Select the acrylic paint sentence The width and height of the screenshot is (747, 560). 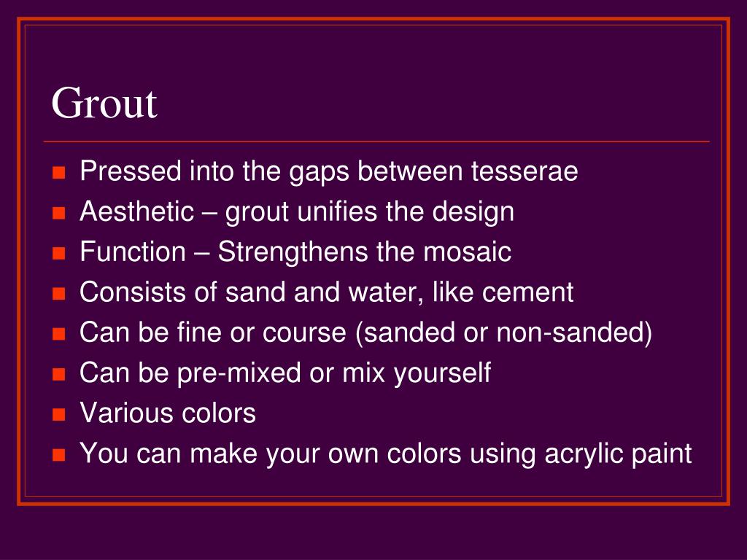click(385, 454)
